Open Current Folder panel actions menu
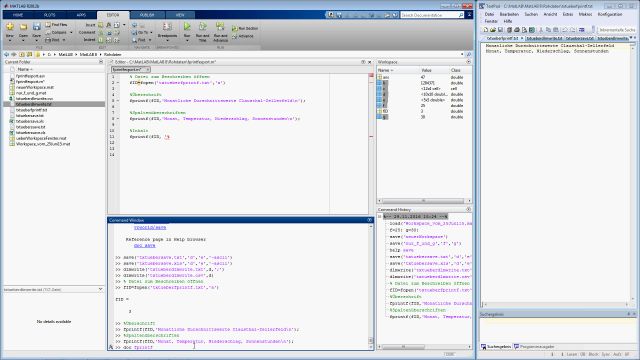This screenshot has height=360, width=640. [101, 62]
